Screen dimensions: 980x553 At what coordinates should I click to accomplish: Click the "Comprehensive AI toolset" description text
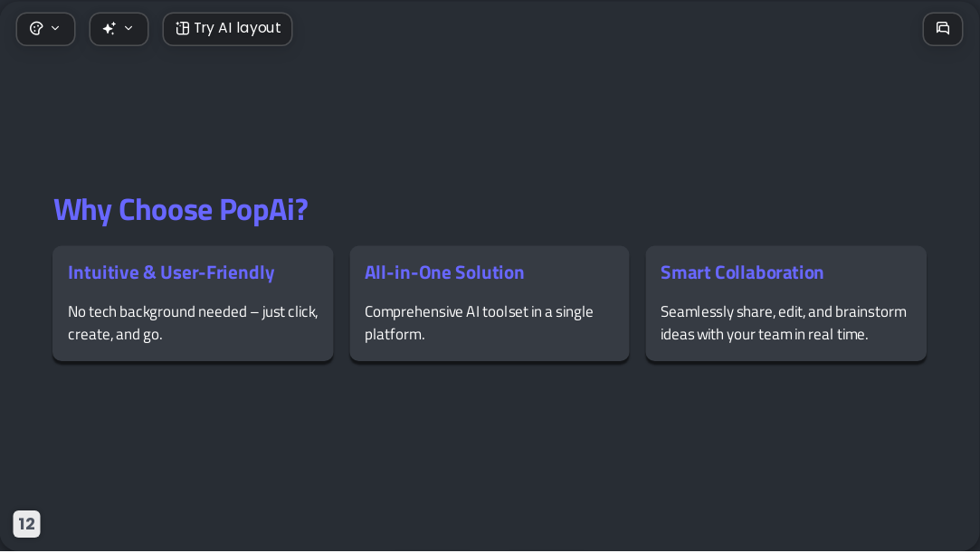click(479, 322)
